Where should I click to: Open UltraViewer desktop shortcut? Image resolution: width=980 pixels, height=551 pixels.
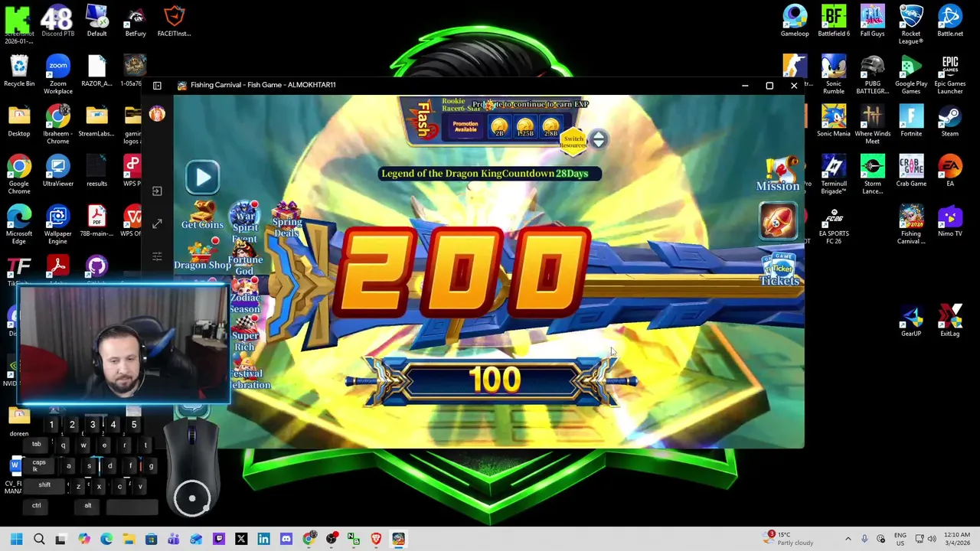click(57, 171)
